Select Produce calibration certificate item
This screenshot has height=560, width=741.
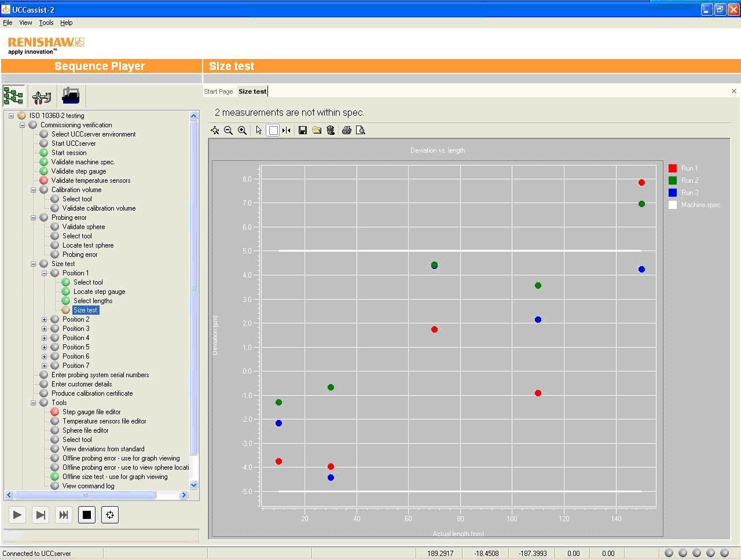(x=92, y=393)
